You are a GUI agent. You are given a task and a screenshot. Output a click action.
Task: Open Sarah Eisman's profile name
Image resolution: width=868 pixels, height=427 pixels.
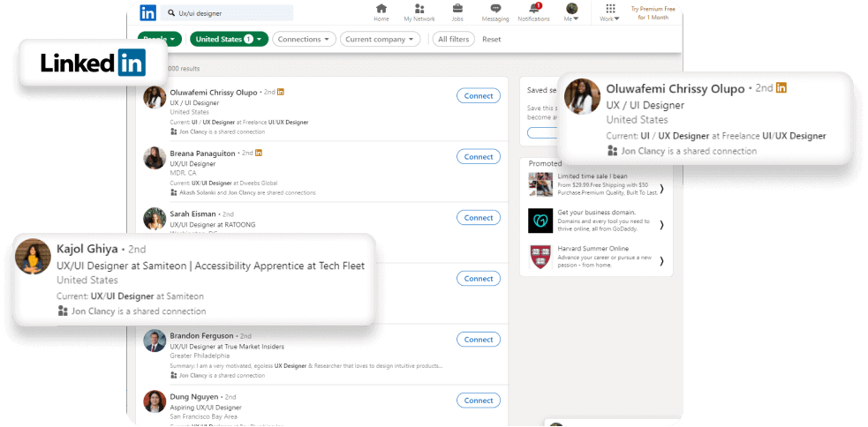pos(192,214)
